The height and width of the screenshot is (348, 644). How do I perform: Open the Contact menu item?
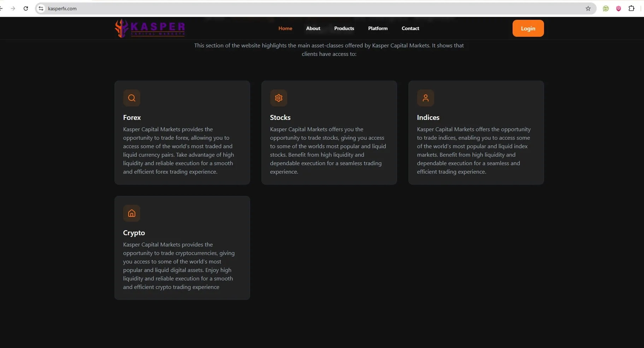[410, 28]
